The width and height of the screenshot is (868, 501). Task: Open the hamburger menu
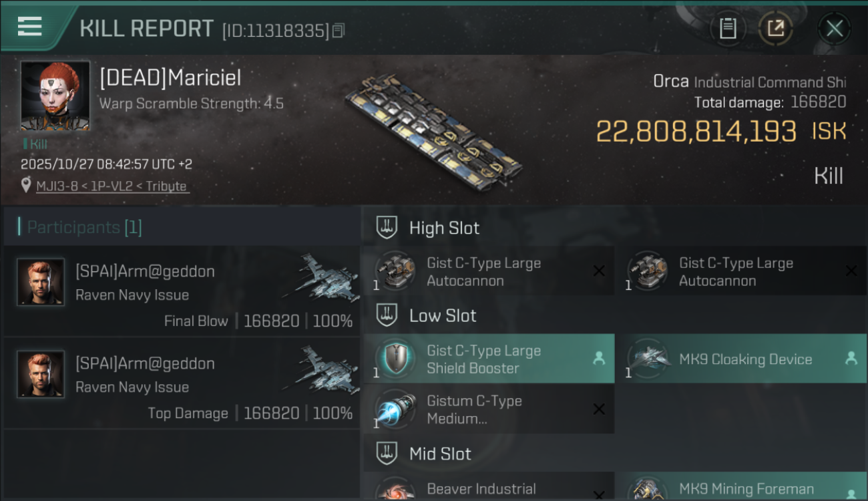point(29,27)
